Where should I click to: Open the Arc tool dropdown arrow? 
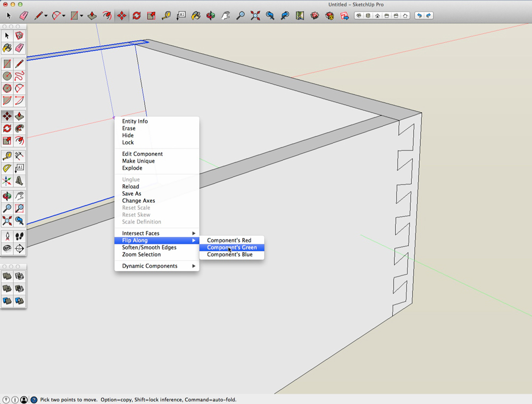63,16
